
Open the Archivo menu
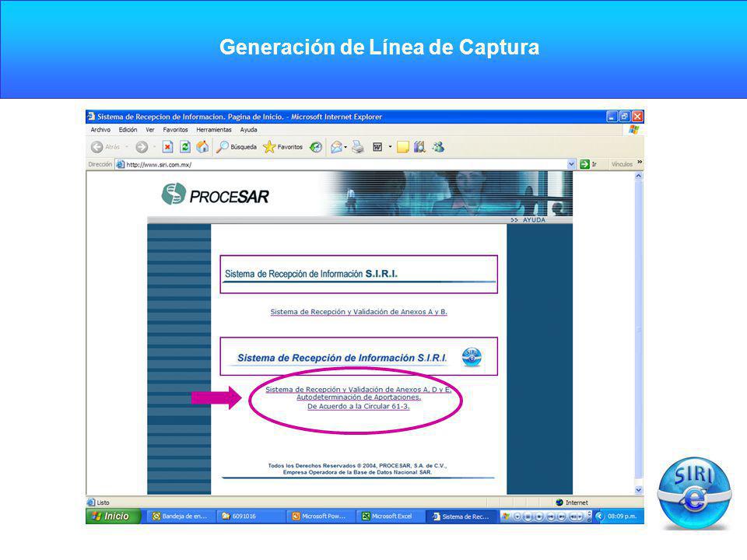100,130
